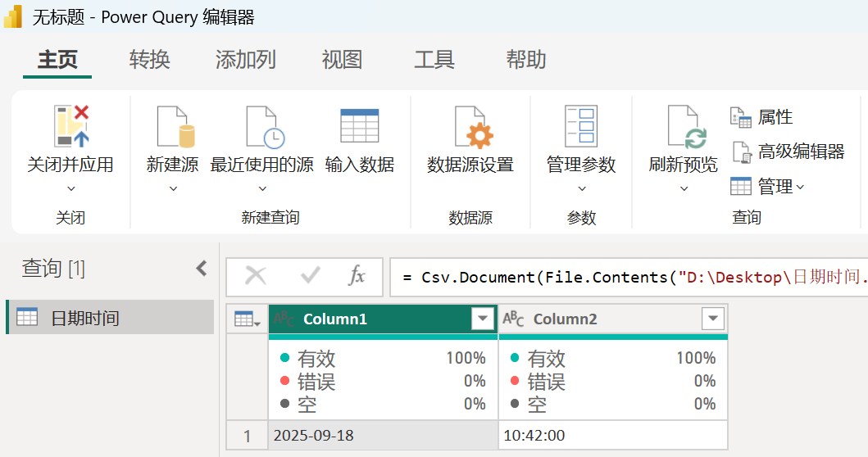
Task: Change Column1 data type via ABC icon
Action: (284, 319)
